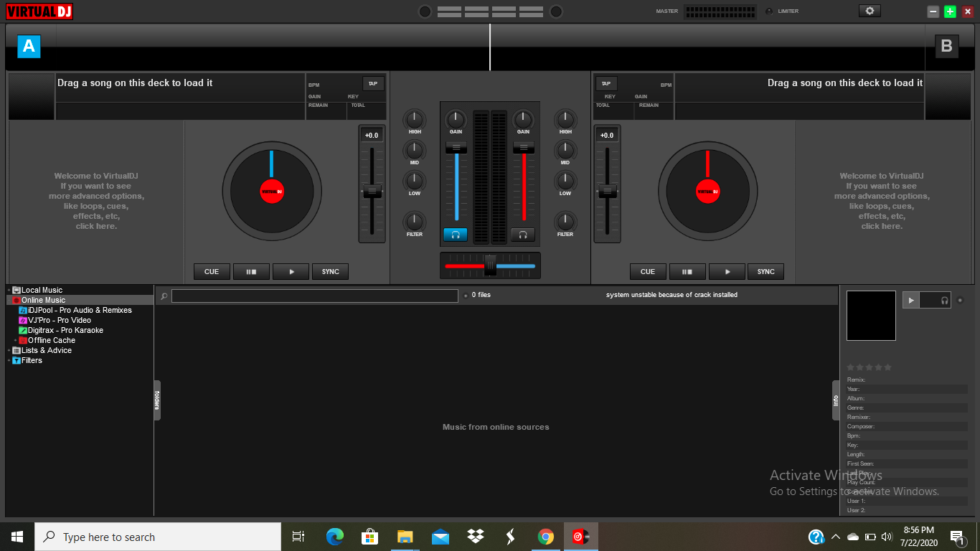980x551 pixels.
Task: Click deck A pitch value +0.0
Action: [372, 135]
